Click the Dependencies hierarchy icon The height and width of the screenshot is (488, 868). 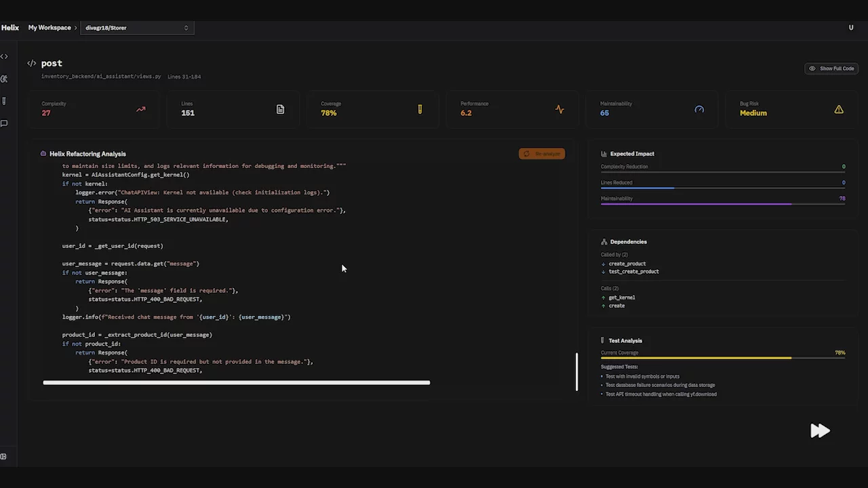pyautogui.click(x=604, y=242)
